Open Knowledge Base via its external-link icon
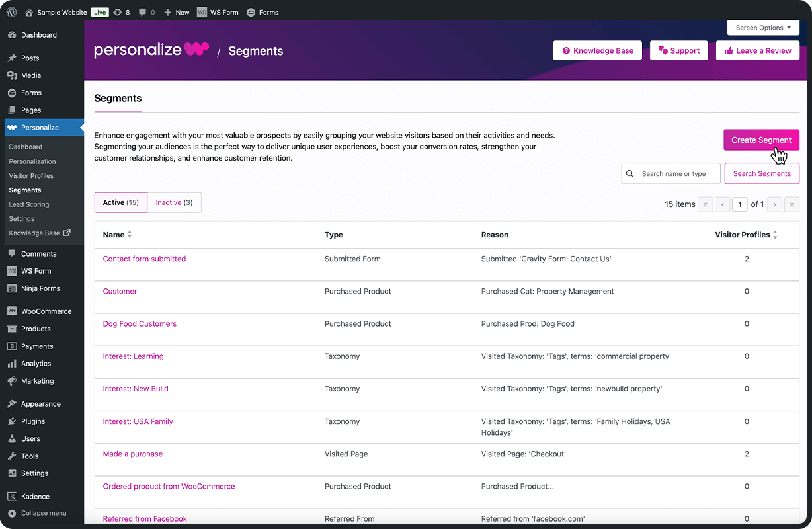 pos(67,233)
